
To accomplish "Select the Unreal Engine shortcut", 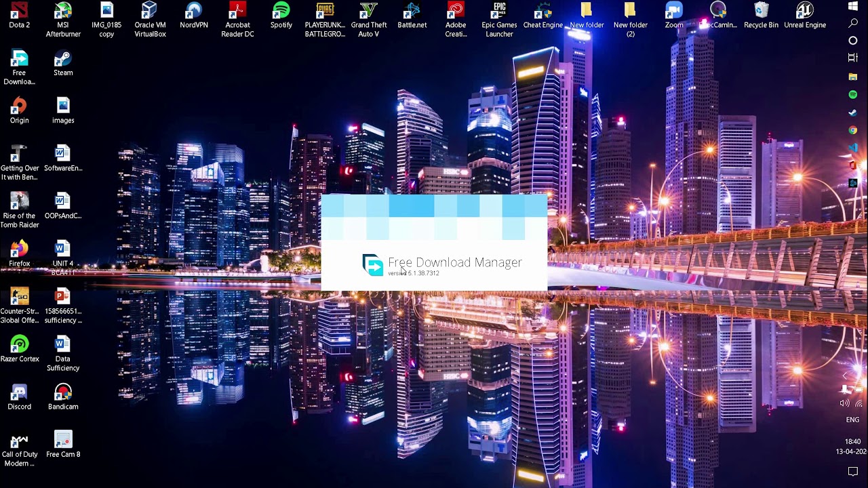I will (x=805, y=16).
